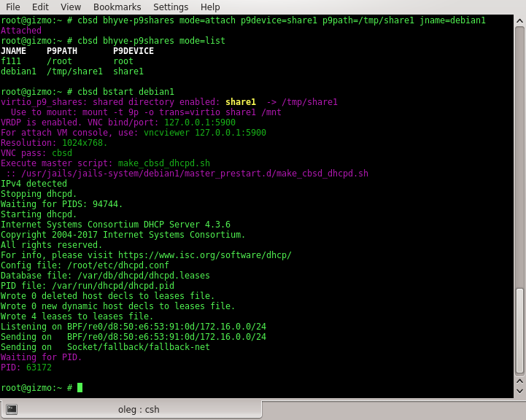Click the 'debian1' jail name in list
526x420 pixels.
coord(18,71)
